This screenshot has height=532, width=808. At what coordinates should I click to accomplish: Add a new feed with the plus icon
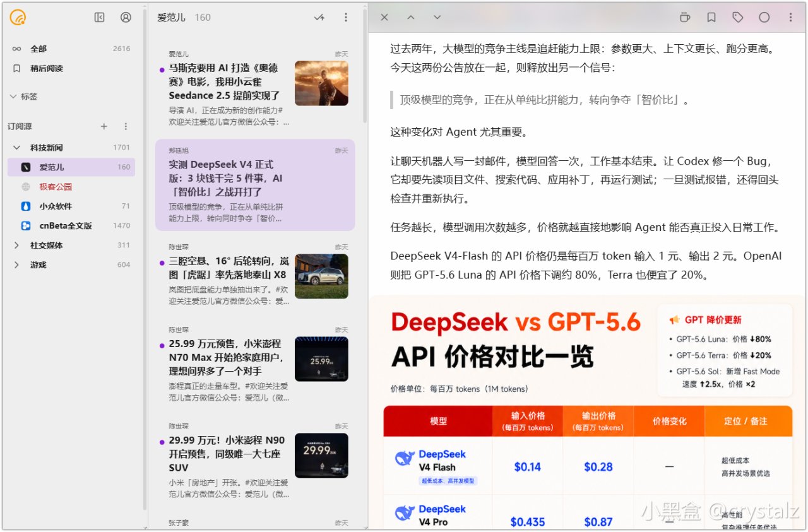click(104, 126)
